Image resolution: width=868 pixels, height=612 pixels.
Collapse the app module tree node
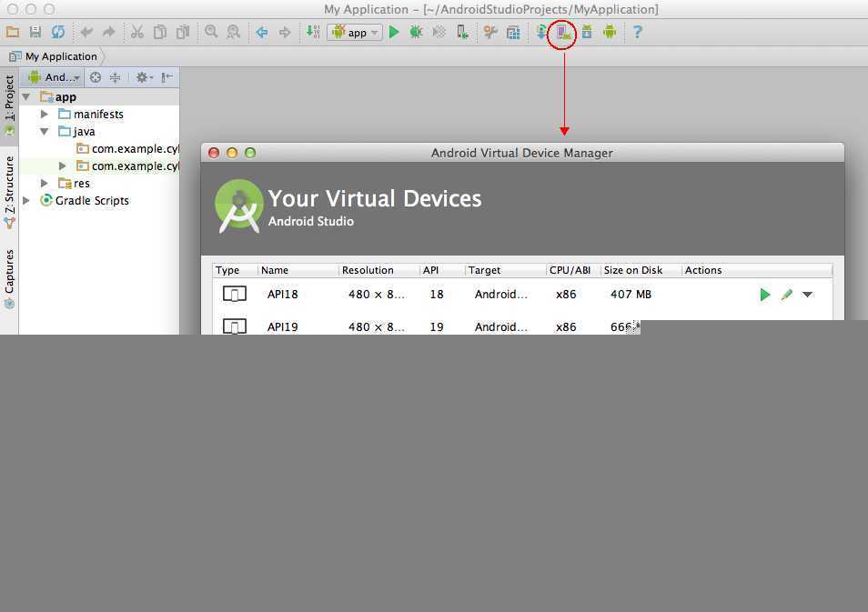[x=26, y=96]
